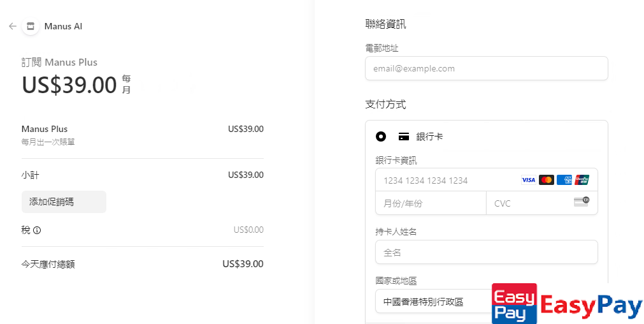Click the American Express logo
644x324 pixels.
click(x=564, y=180)
